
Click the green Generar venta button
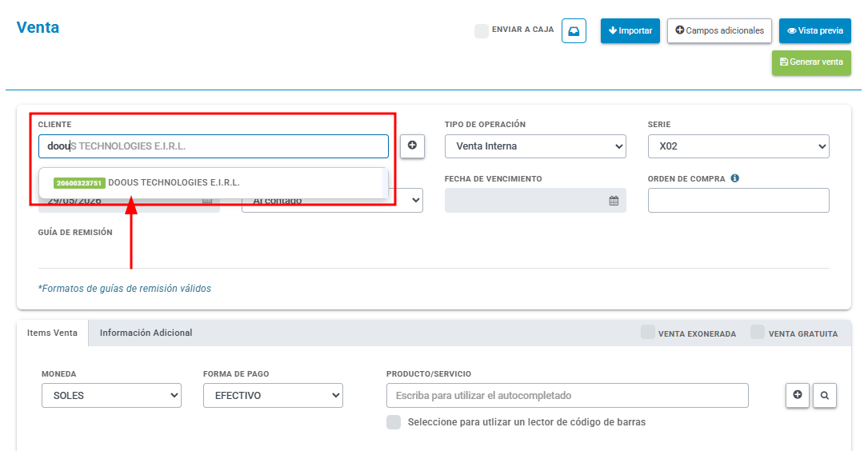(x=811, y=62)
